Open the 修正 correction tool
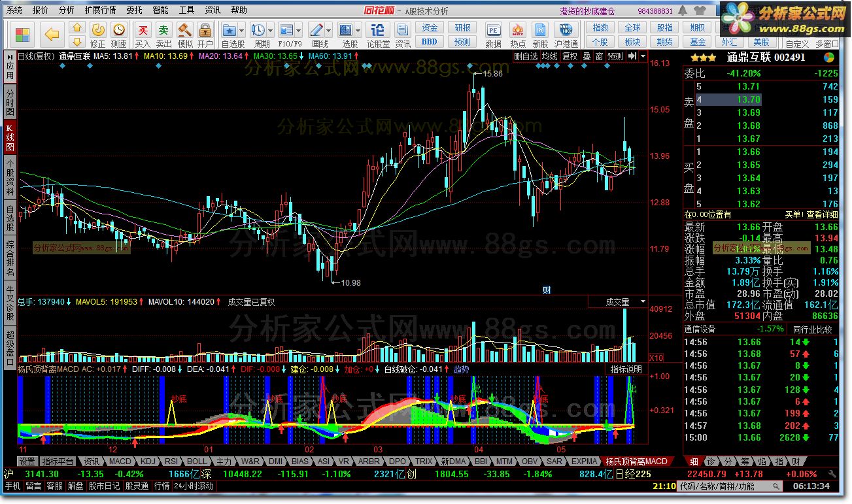The height and width of the screenshot is (504, 852). [x=97, y=34]
